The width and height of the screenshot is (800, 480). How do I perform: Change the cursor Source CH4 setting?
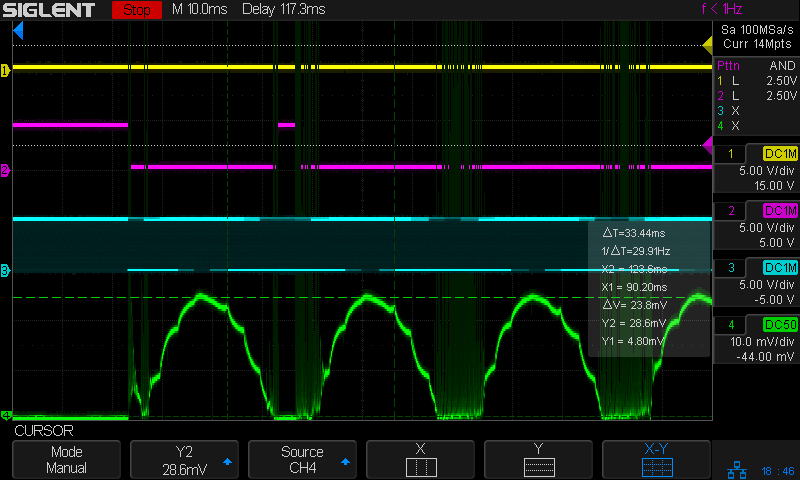[302, 460]
